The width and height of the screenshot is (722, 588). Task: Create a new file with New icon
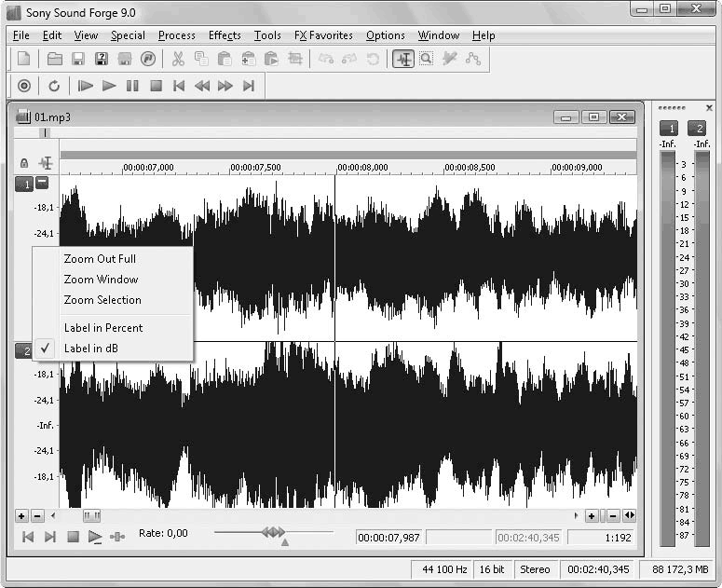pyautogui.click(x=24, y=59)
